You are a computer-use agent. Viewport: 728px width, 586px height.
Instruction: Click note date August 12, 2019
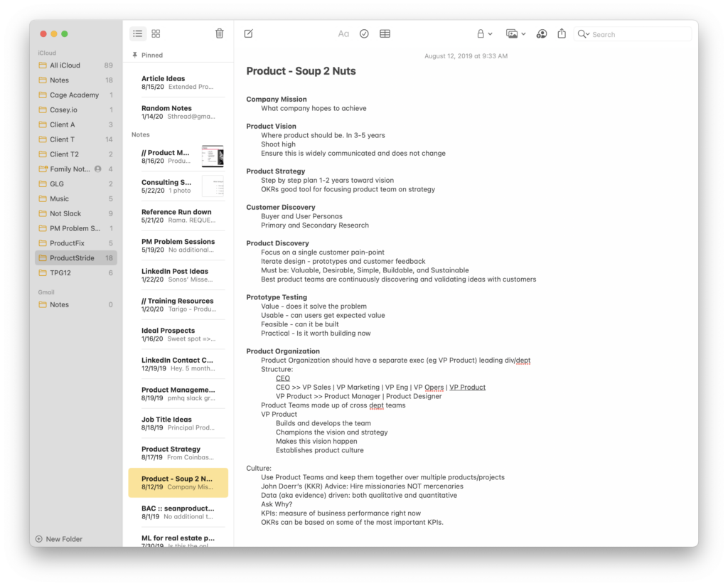point(466,56)
